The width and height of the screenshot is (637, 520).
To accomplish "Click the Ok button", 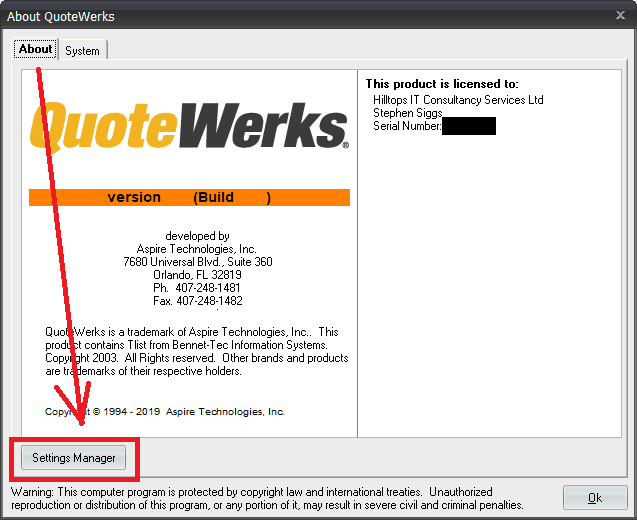I will click(595, 498).
